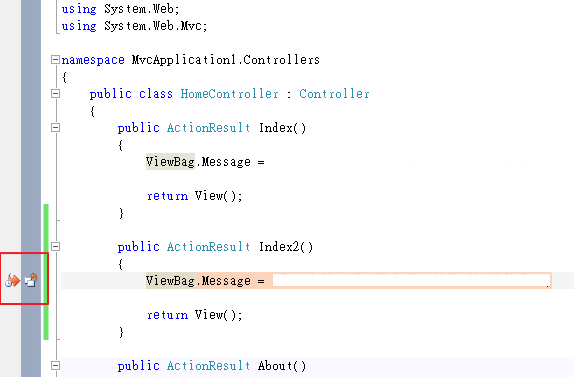
Task: Click 'ActionResult' type before Index2()
Action: (x=209, y=247)
